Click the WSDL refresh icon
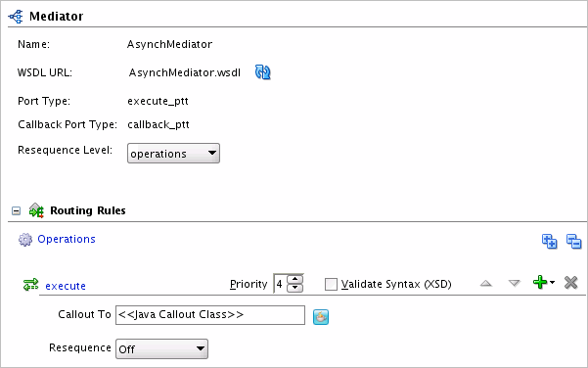The image size is (588, 368). (263, 72)
